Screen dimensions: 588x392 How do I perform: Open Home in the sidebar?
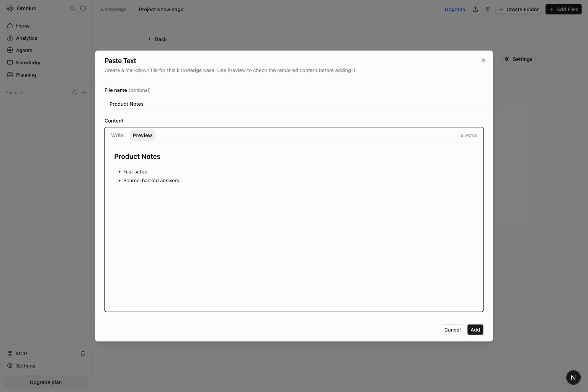coord(46,26)
